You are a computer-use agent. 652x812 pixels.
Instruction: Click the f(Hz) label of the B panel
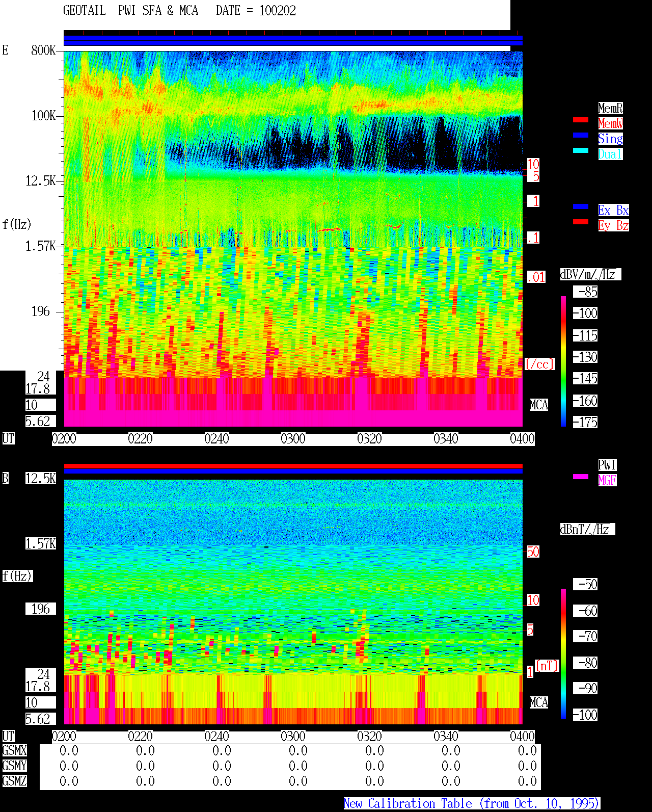[x=17, y=576]
